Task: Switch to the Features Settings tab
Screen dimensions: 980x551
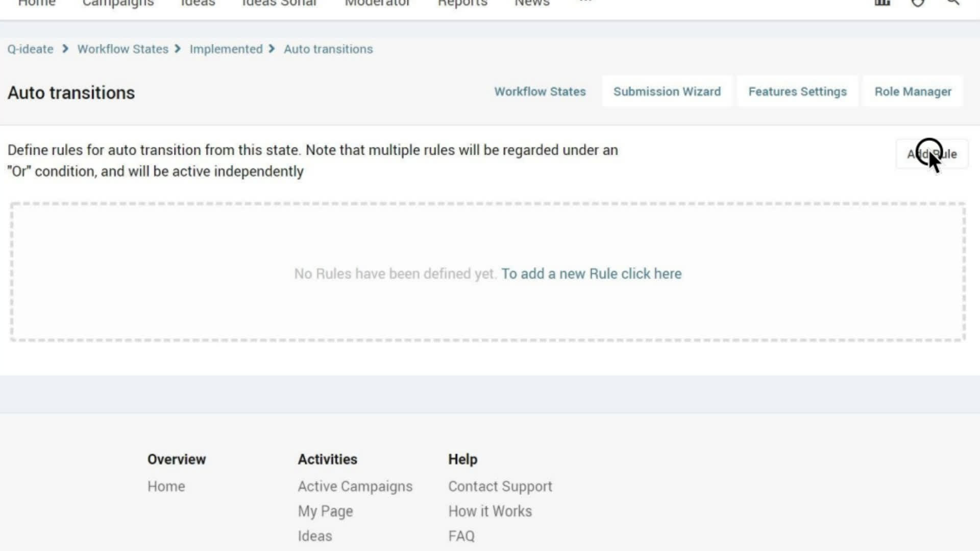Action: click(x=797, y=92)
